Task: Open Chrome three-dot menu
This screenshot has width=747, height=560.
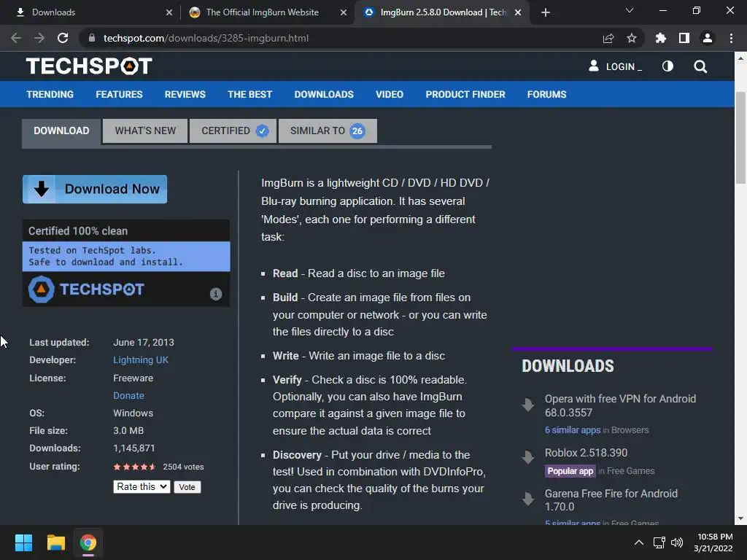Action: point(731,38)
